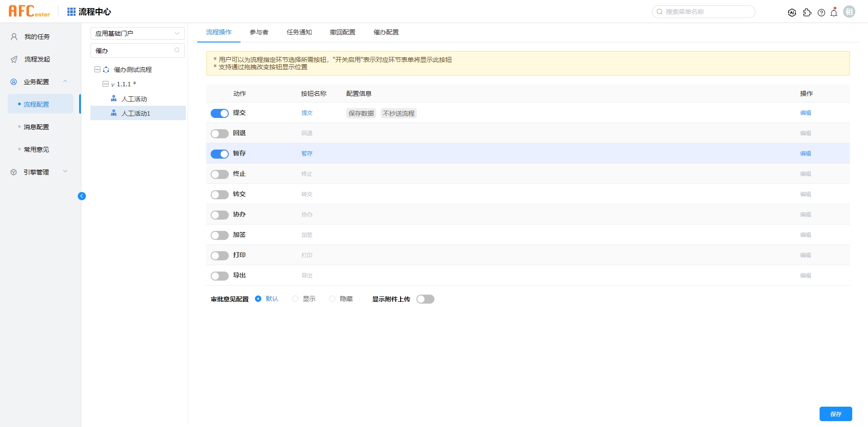Click the puzzle-piece plugin icon
868x427 pixels.
[807, 13]
